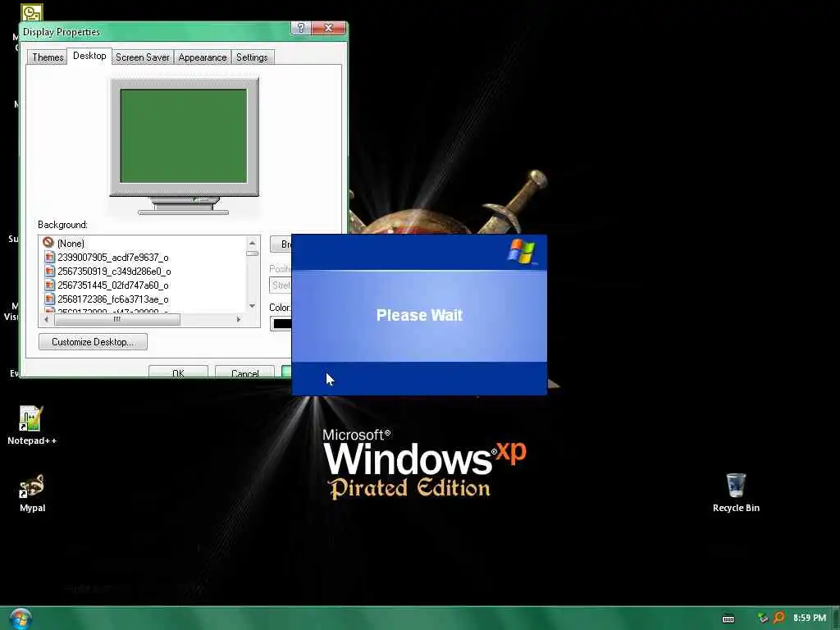
Task: Click the clock showing 8:59 PM
Action: pyautogui.click(x=810, y=618)
